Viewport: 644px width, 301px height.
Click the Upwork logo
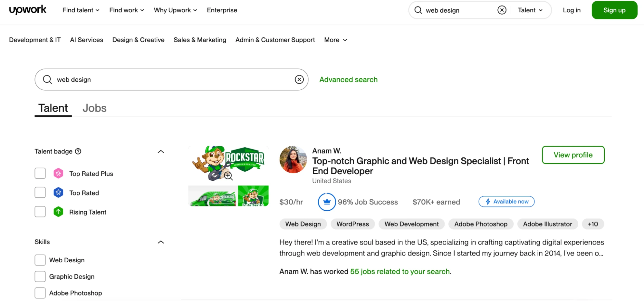point(28,10)
